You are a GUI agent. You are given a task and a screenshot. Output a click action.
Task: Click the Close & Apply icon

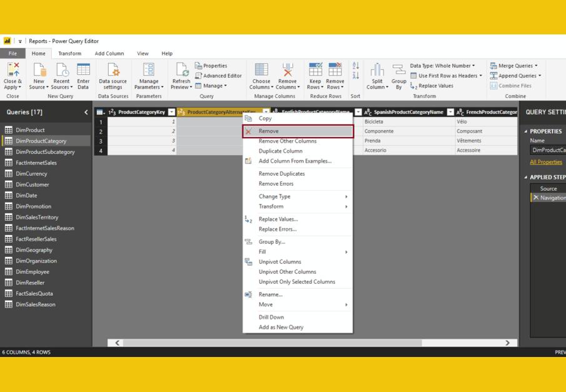coord(13,70)
